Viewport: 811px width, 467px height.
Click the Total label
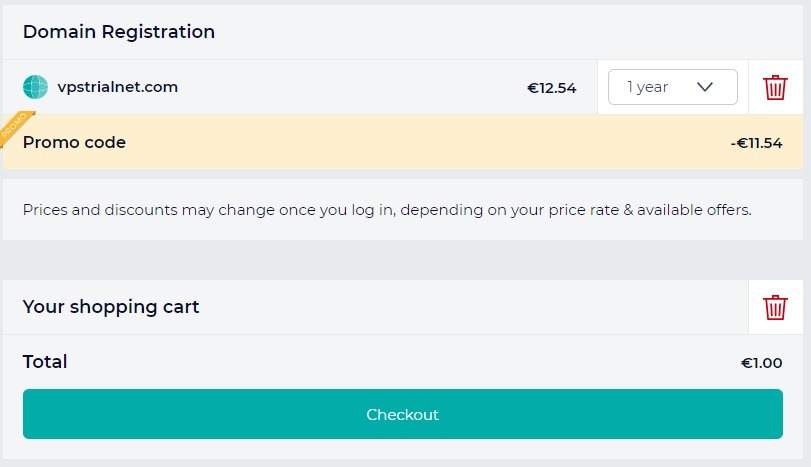45,362
